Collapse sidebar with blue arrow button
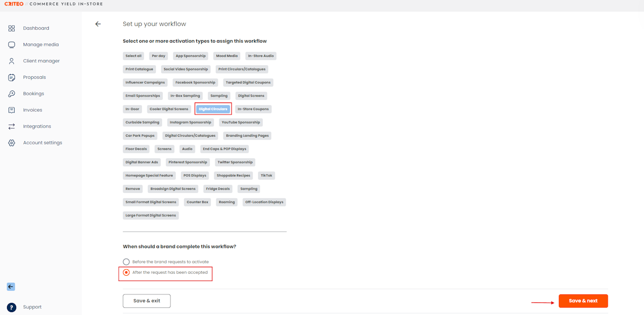644x315 pixels. pyautogui.click(x=11, y=287)
